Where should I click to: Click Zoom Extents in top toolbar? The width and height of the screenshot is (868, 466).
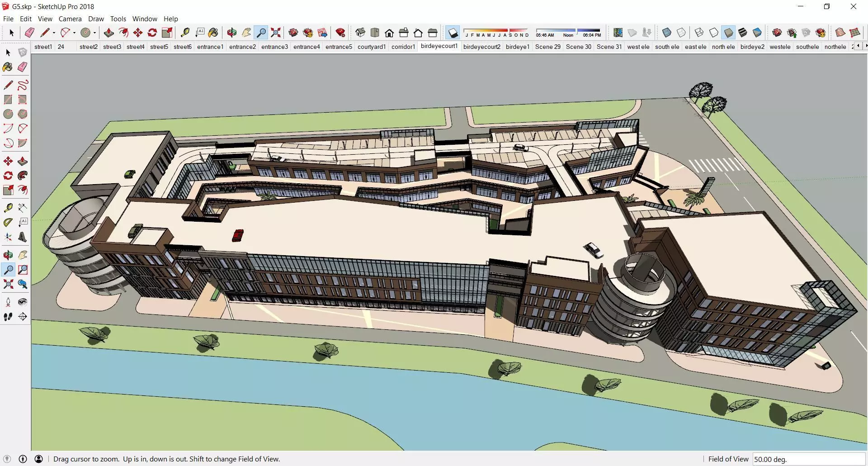[x=275, y=33]
